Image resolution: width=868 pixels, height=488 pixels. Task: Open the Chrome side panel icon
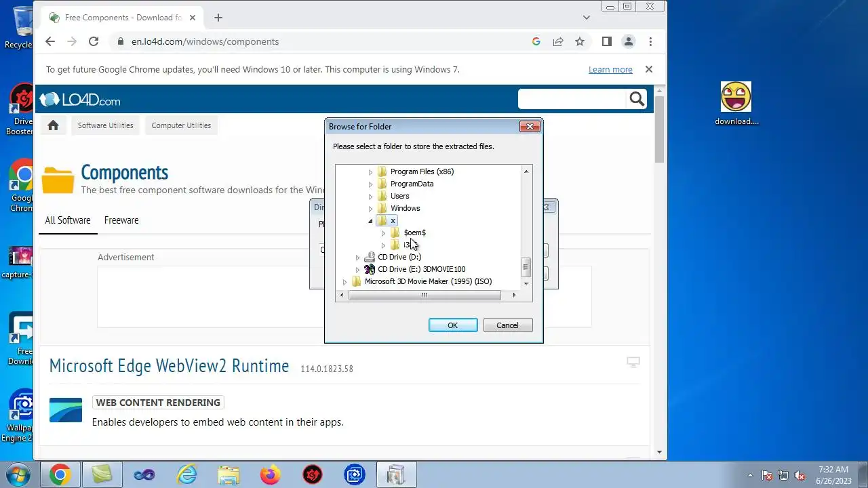(x=607, y=41)
